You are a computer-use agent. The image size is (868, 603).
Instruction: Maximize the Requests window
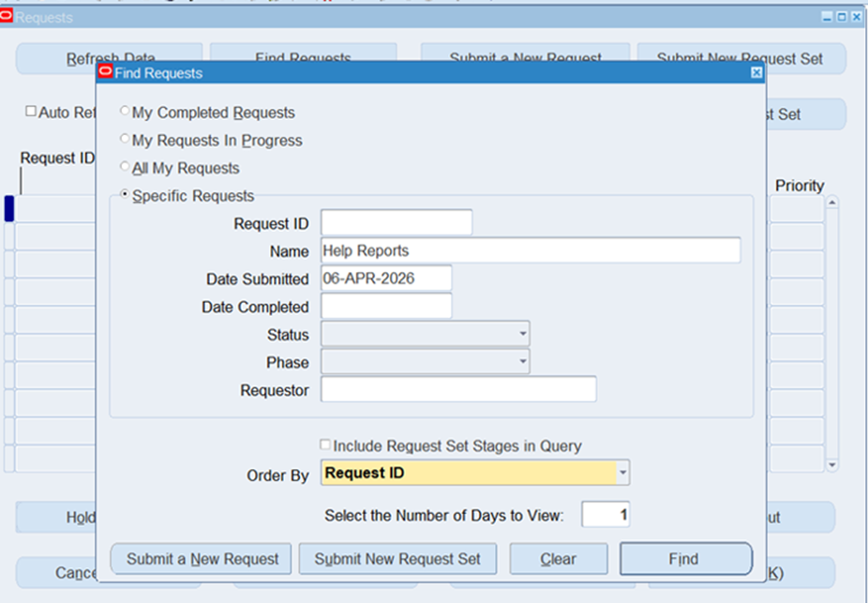point(841,18)
